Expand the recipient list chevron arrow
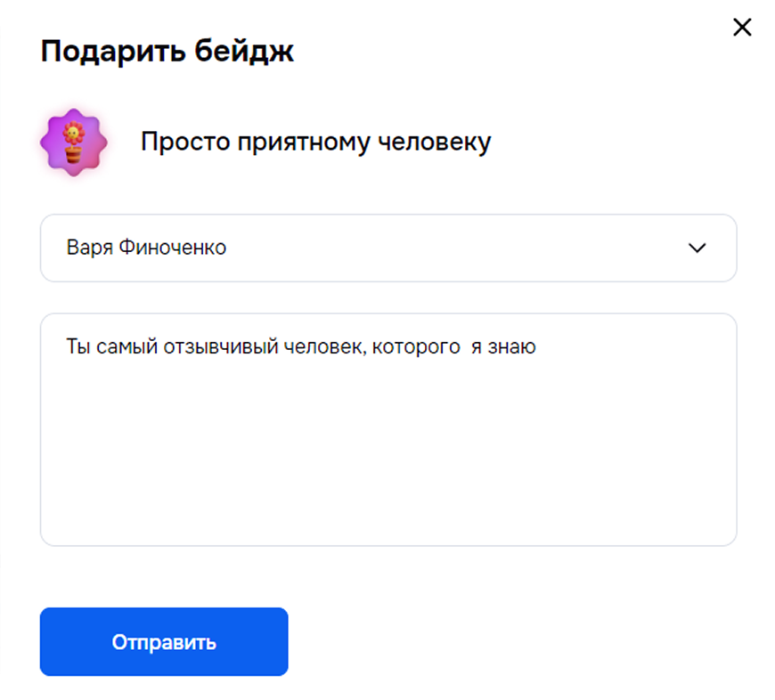The height and width of the screenshot is (700, 775). pos(697,248)
